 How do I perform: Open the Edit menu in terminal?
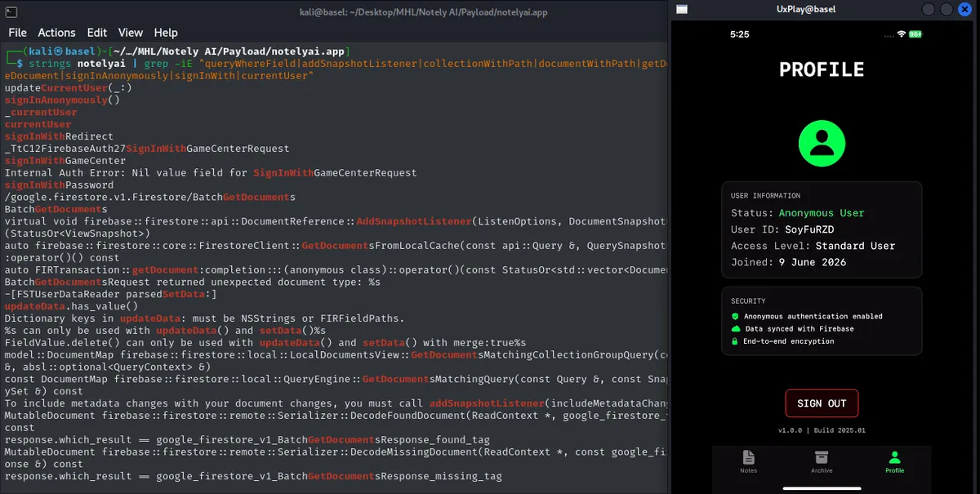point(97,33)
